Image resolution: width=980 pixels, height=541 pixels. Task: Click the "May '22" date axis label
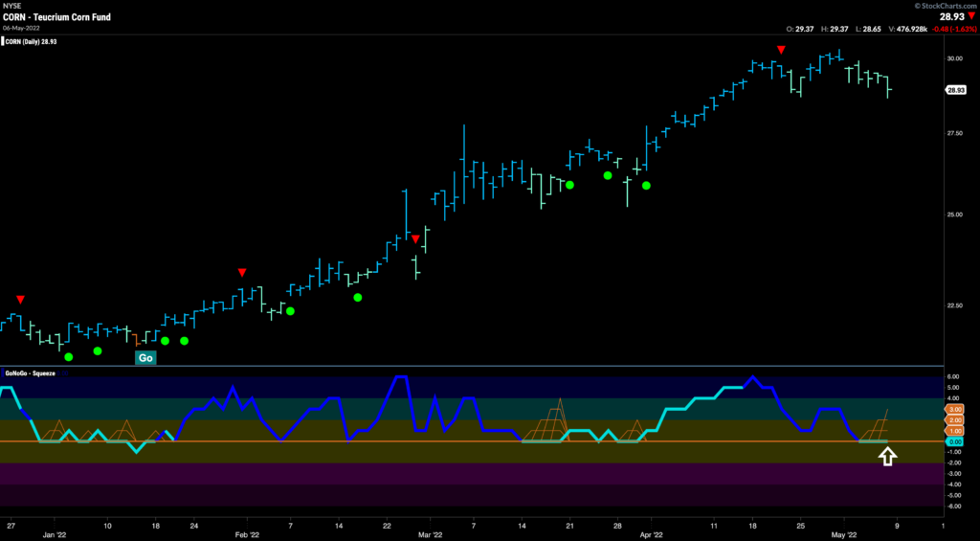coord(843,534)
